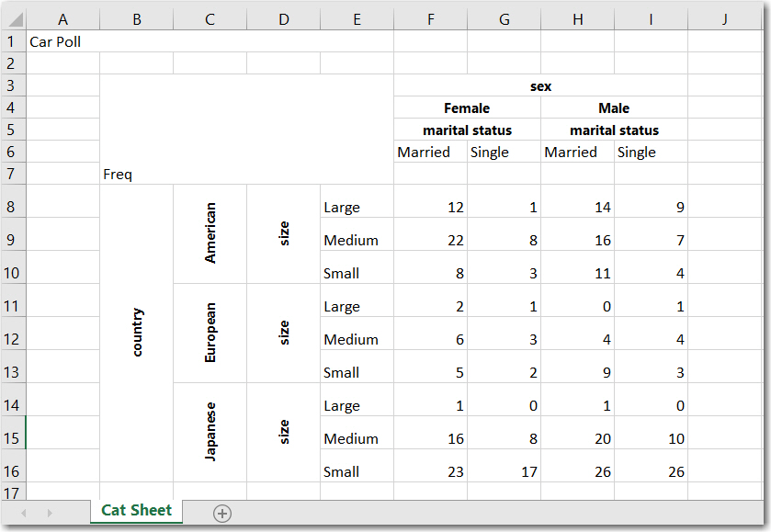The image size is (771, 532).
Task: Click the rotated "European" label cell
Action: (210, 333)
